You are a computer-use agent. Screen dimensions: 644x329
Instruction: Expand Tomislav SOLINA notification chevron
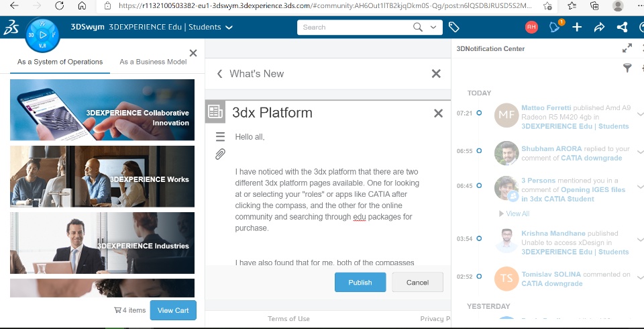640,277
